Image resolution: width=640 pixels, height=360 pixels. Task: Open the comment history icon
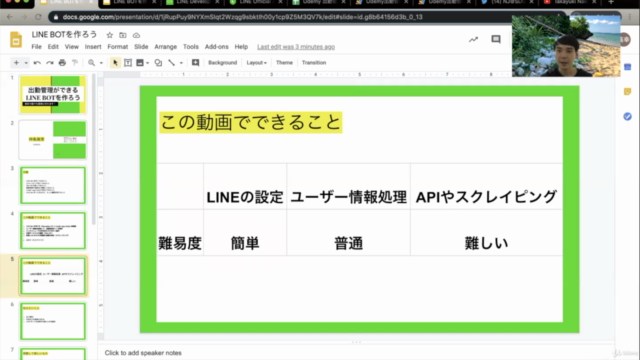tap(496, 39)
